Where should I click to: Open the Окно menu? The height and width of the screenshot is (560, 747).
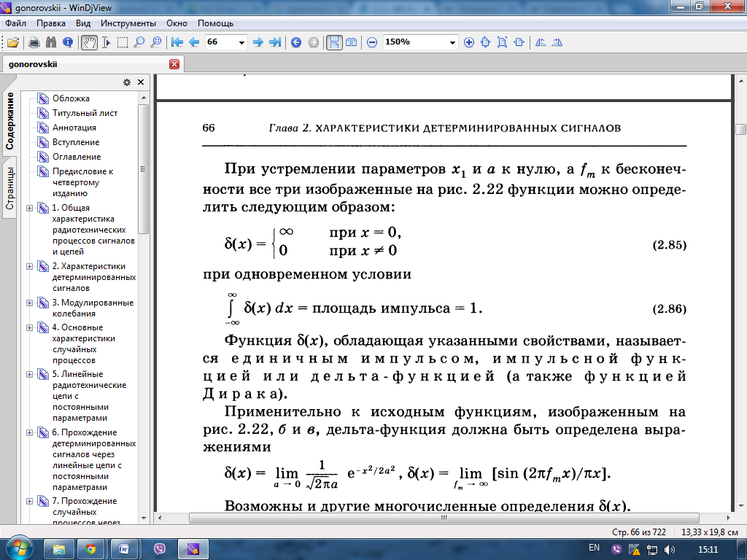177,23
